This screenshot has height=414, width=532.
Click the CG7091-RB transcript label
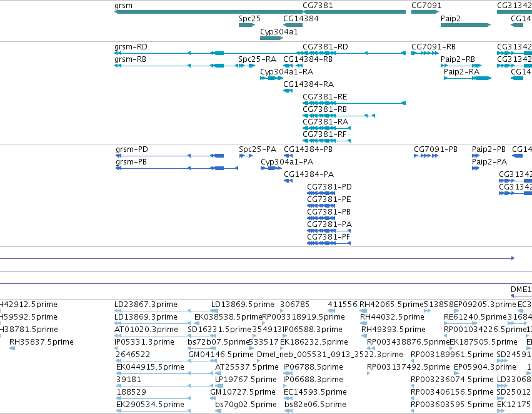coord(433,47)
